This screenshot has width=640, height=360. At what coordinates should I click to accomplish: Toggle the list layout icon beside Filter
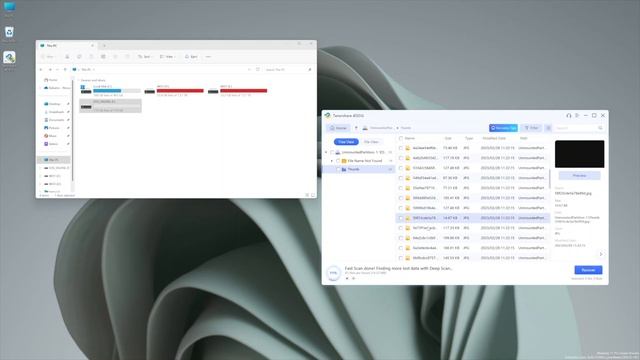tap(549, 128)
